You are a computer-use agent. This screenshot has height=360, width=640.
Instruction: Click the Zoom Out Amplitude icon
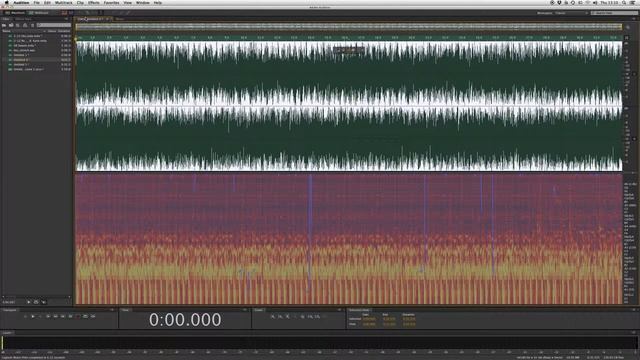(280, 316)
